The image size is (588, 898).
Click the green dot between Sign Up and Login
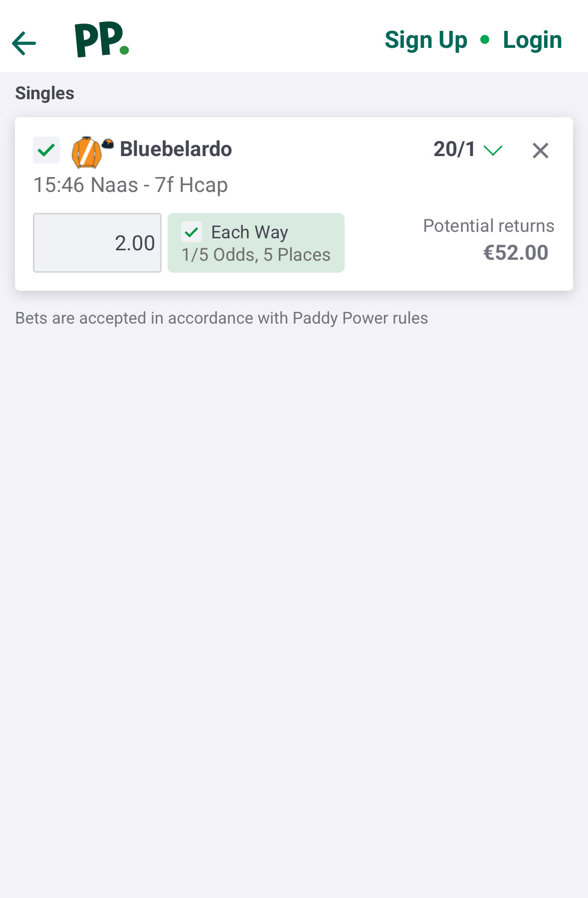pyautogui.click(x=485, y=39)
